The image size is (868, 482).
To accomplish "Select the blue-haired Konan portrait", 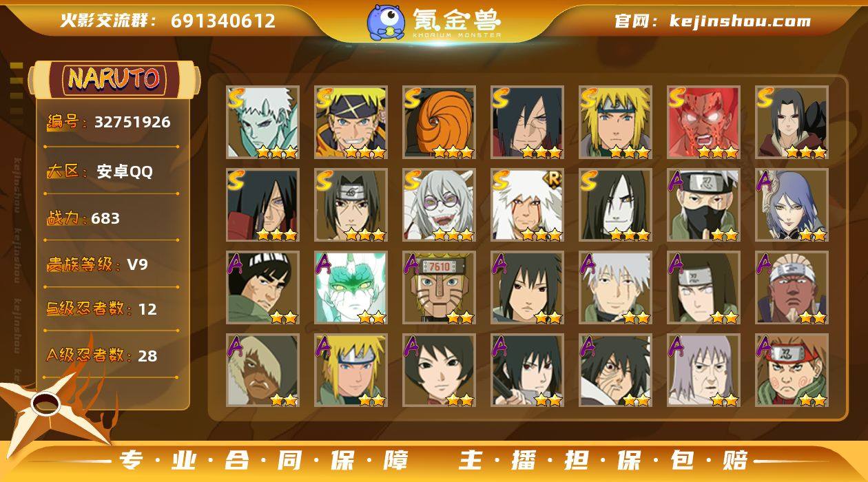I will 792,205.
